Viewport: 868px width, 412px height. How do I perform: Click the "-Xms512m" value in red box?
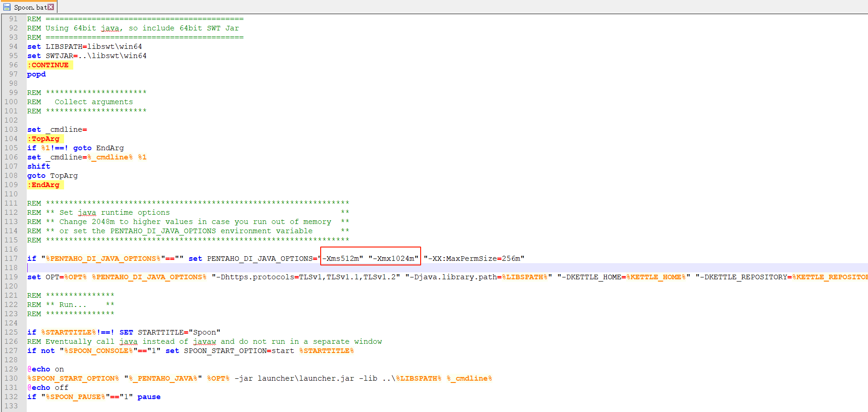343,259
